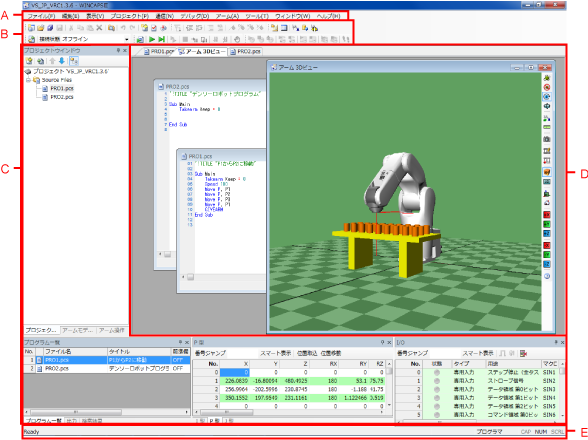Click the horizontal scrollbar in program list panel

[107, 412]
